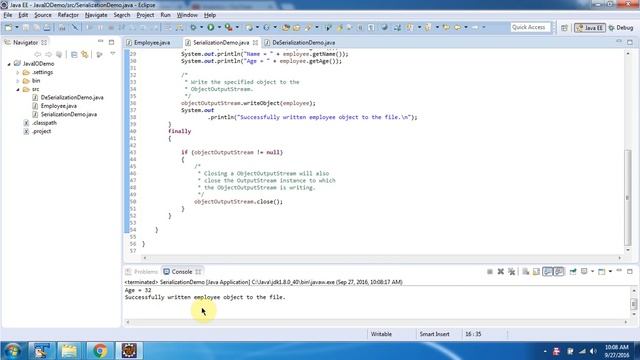Click the editor vertical scrollbar thumb

pyautogui.click(x=628, y=198)
